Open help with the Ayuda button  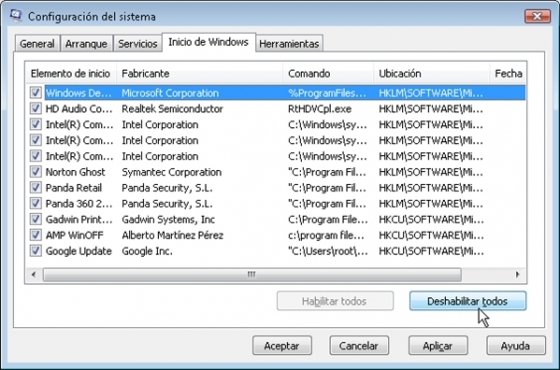[516, 346]
